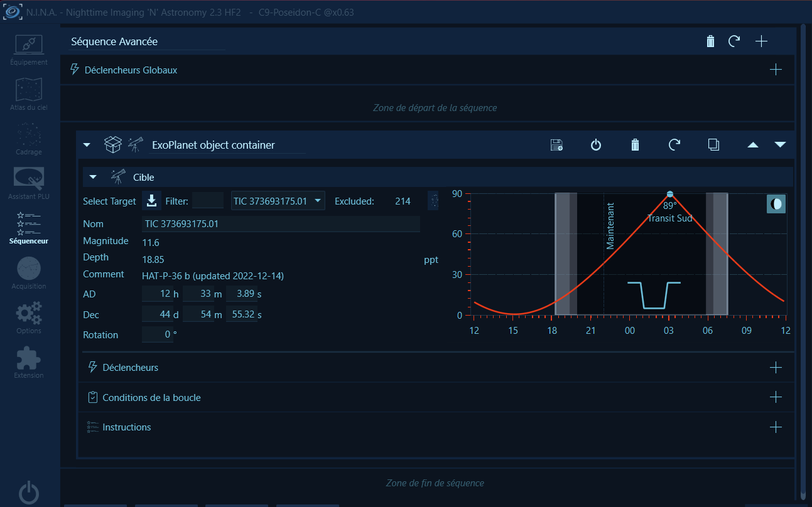
Task: Add a loop condition with the Conditions de la boucle plus
Action: click(776, 397)
